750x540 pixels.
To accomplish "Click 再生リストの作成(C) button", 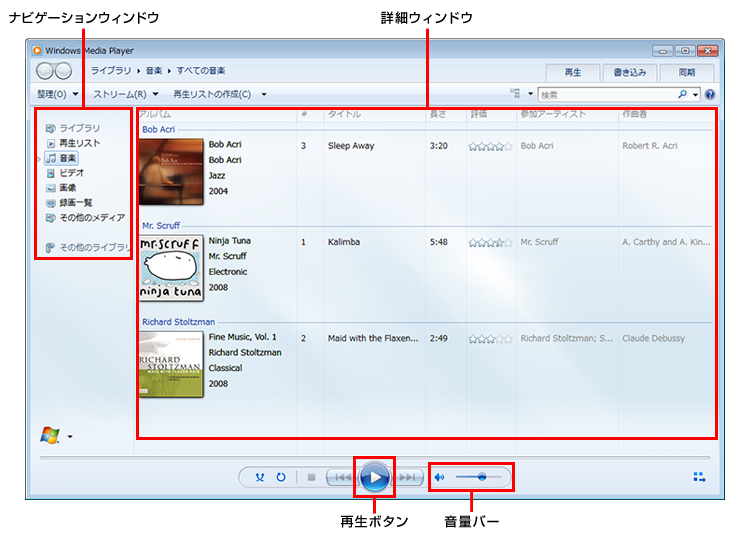I will click(212, 94).
